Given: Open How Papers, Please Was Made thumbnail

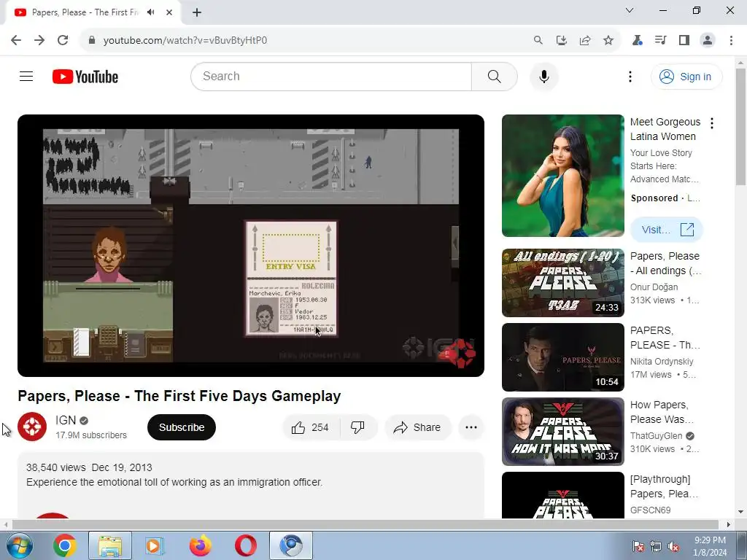Looking at the screenshot, I should pos(562,432).
